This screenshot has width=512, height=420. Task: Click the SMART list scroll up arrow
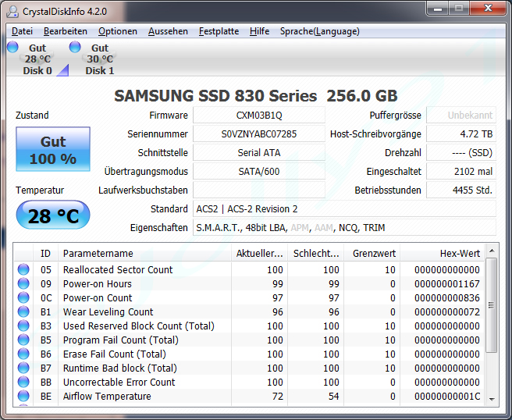[x=492, y=251]
